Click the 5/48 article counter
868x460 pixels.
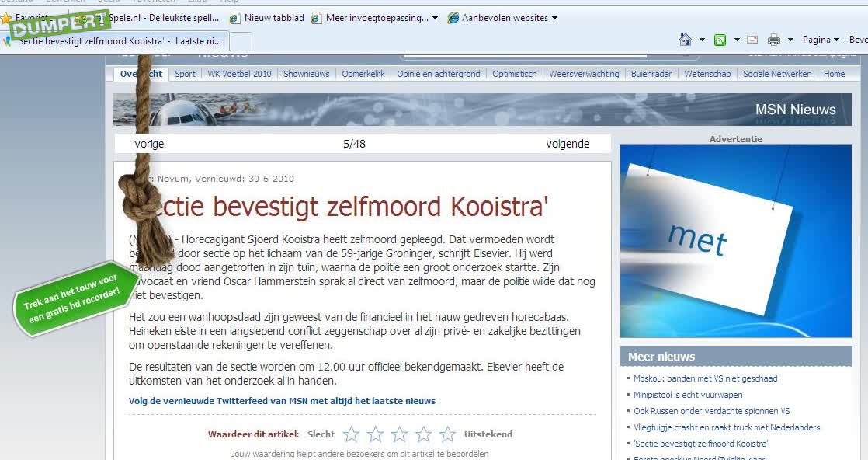(354, 144)
